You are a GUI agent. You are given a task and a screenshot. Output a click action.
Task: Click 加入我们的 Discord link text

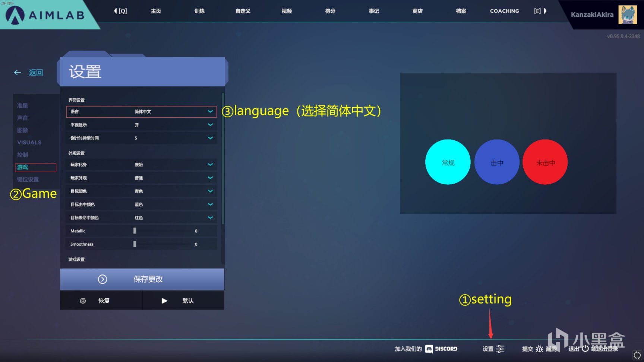tap(408, 349)
